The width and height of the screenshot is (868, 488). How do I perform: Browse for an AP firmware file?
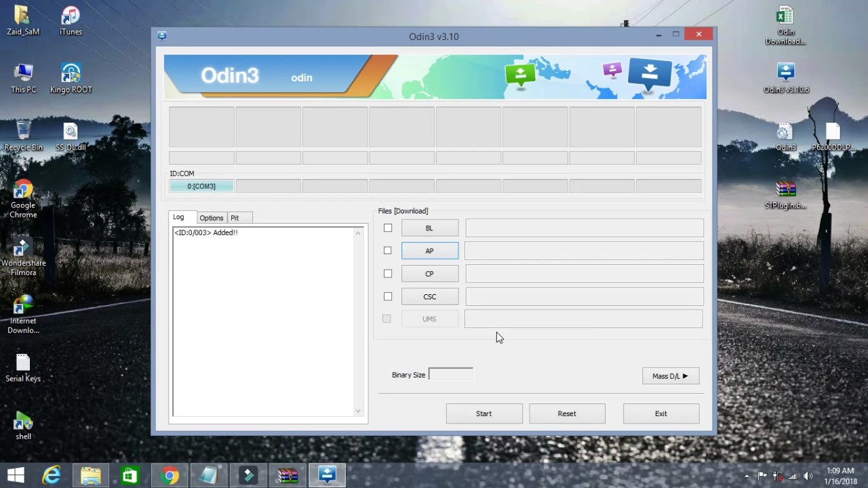(430, 251)
